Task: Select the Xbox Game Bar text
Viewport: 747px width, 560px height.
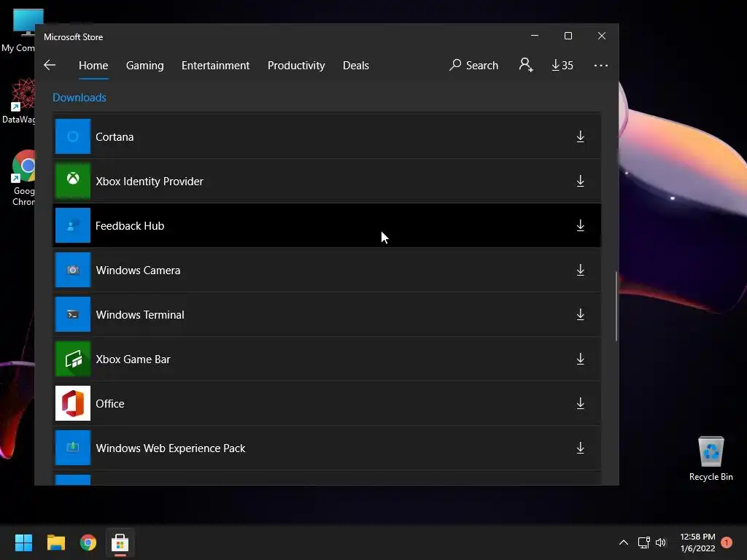Action: coord(133,359)
